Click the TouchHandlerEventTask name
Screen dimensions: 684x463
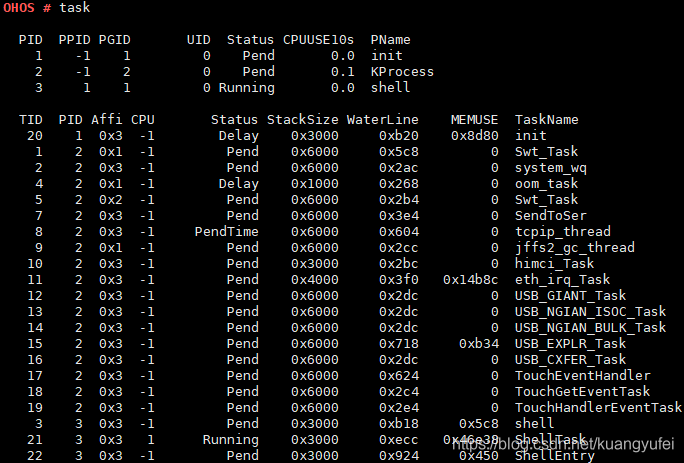pos(598,408)
